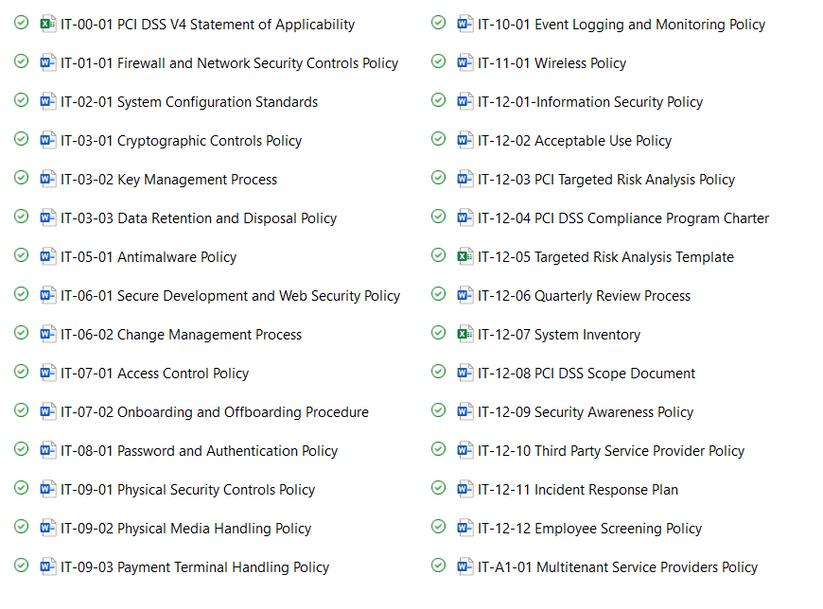This screenshot has width=823, height=609.
Task: Open IT-03-01 Cryptographic Controls Policy file
Action: click(x=181, y=141)
